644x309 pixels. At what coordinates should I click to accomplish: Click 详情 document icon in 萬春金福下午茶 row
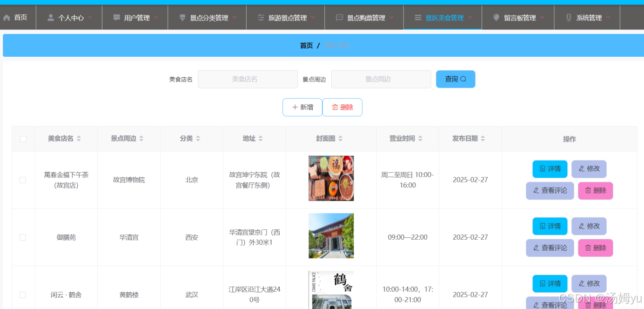pyautogui.click(x=543, y=169)
